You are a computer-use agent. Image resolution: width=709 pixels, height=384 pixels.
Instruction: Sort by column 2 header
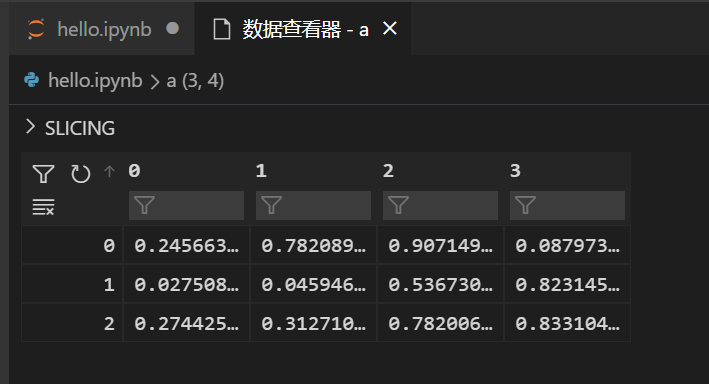[388, 171]
